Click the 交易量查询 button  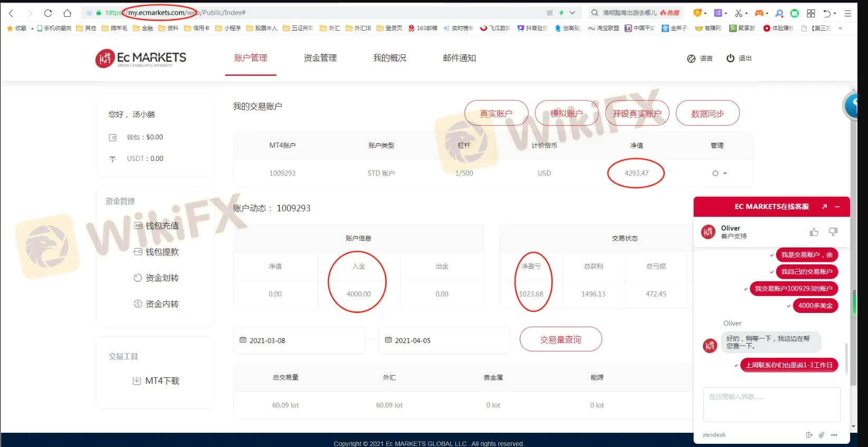tap(560, 339)
